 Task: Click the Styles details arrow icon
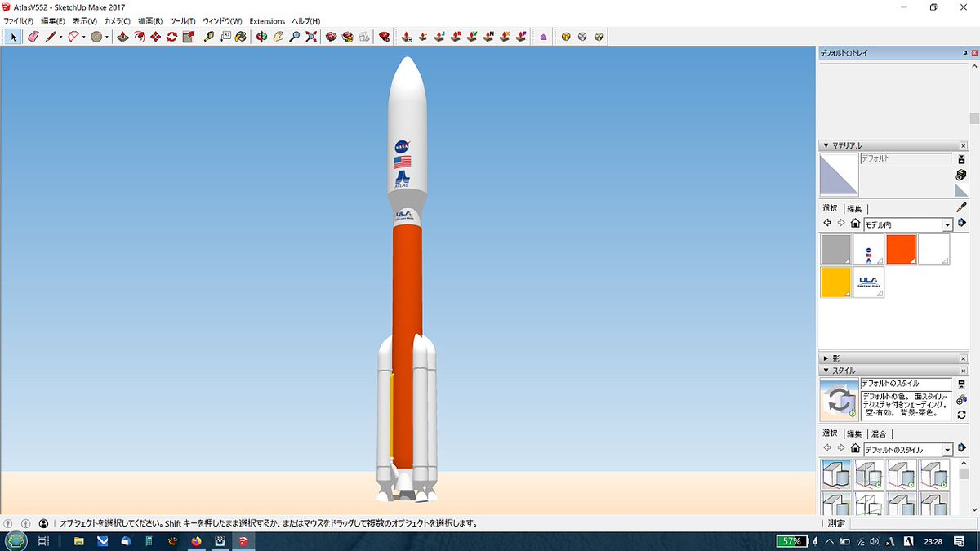click(962, 448)
